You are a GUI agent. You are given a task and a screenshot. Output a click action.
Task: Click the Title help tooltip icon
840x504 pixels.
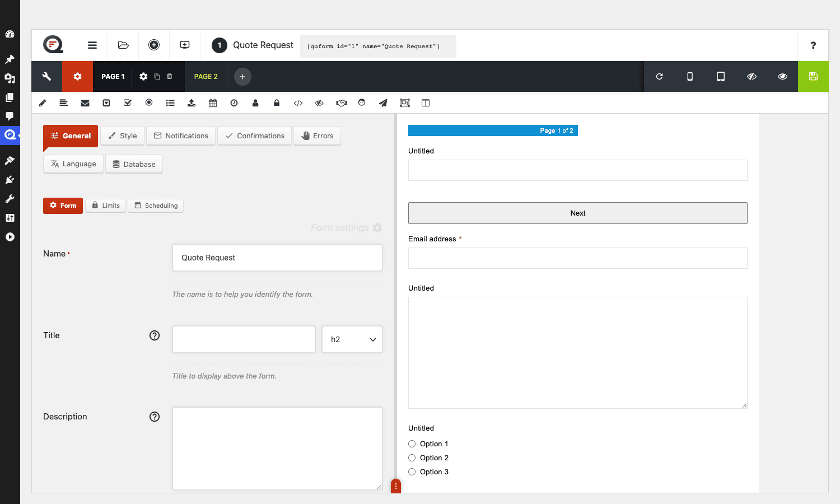155,335
